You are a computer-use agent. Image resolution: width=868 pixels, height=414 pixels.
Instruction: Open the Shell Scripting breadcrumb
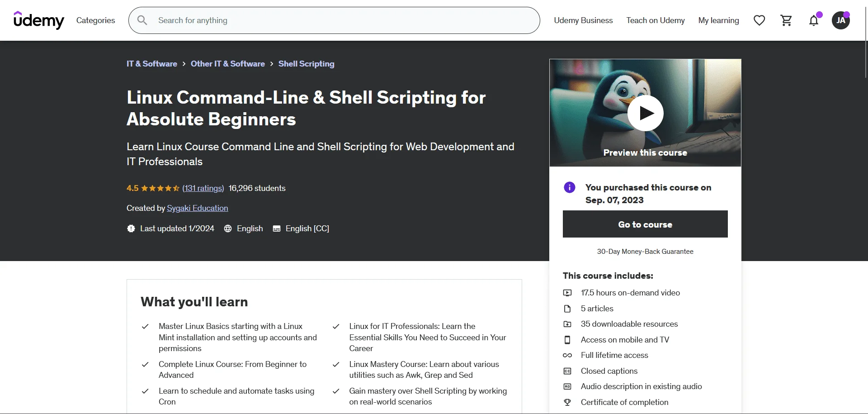(307, 64)
